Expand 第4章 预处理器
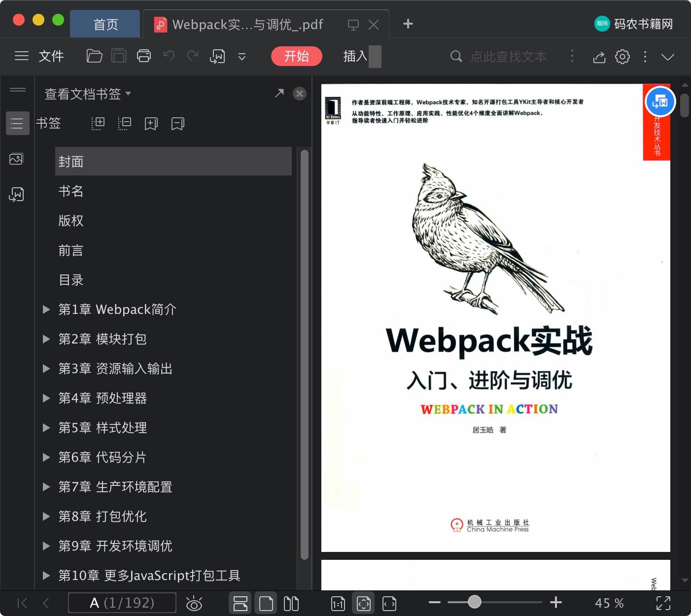 46,398
